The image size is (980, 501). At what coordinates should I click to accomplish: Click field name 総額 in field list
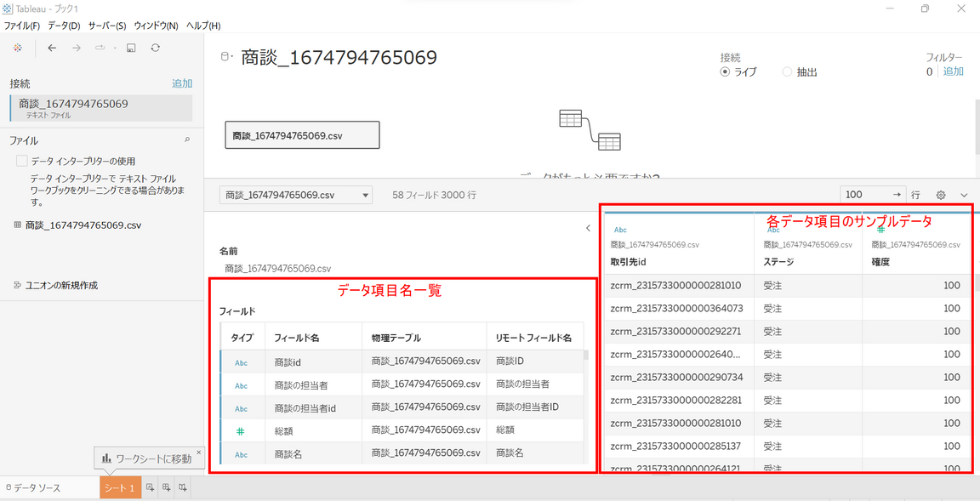pyautogui.click(x=284, y=431)
